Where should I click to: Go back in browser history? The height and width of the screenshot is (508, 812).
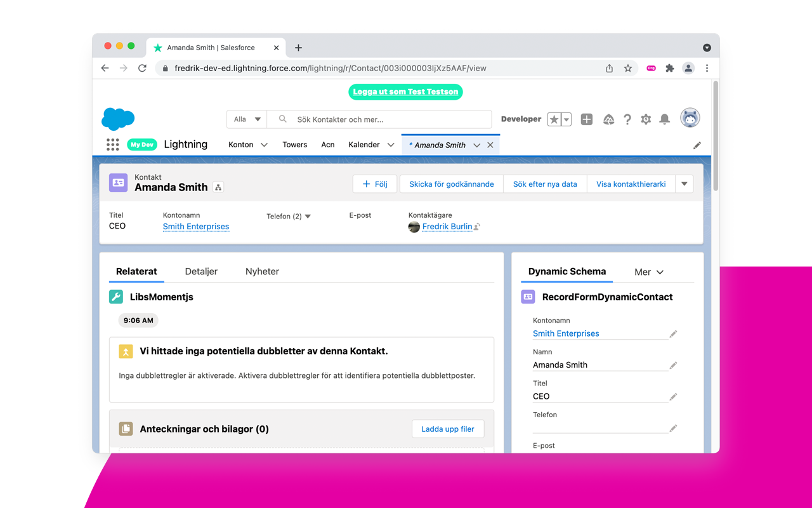[x=105, y=68]
